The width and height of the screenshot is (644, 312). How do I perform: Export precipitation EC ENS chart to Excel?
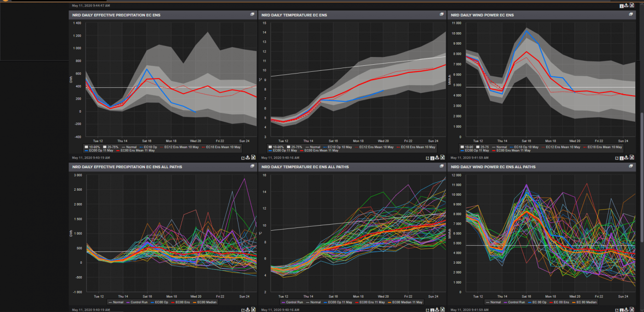pos(253,157)
